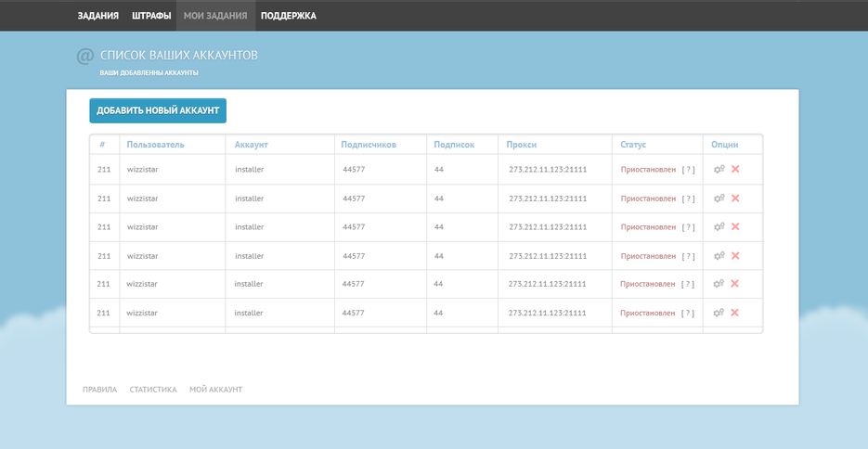
Task: Click the red delete X in first row
Action: coord(735,169)
